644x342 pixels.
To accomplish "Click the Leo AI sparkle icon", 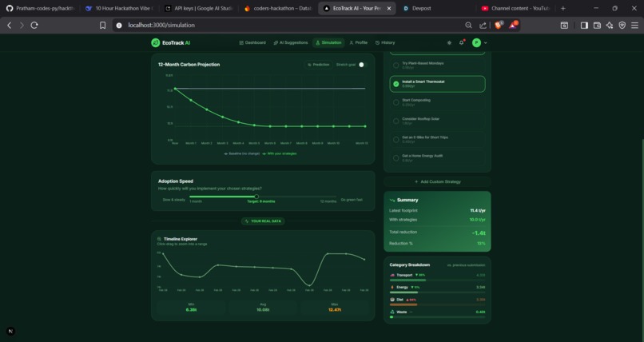I will coord(610,25).
